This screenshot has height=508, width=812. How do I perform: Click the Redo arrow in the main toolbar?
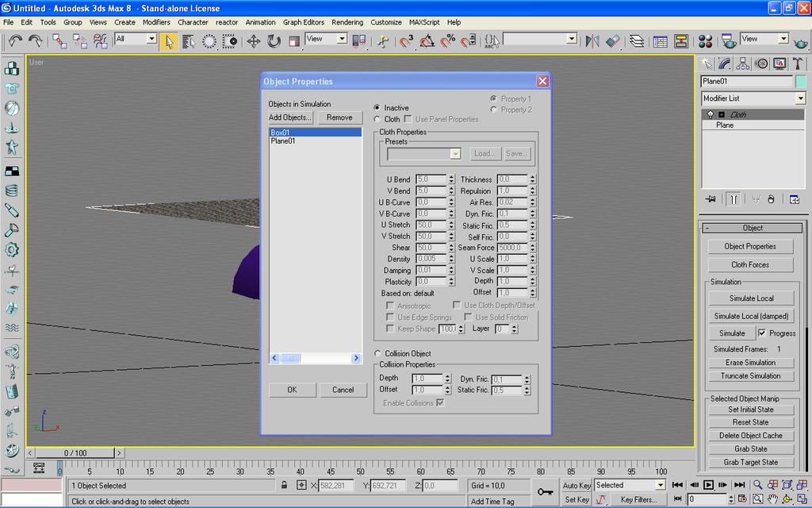coord(35,41)
